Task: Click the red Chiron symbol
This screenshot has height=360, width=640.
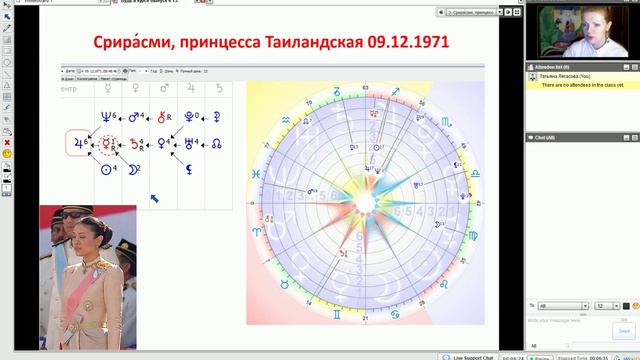Action: tap(162, 118)
